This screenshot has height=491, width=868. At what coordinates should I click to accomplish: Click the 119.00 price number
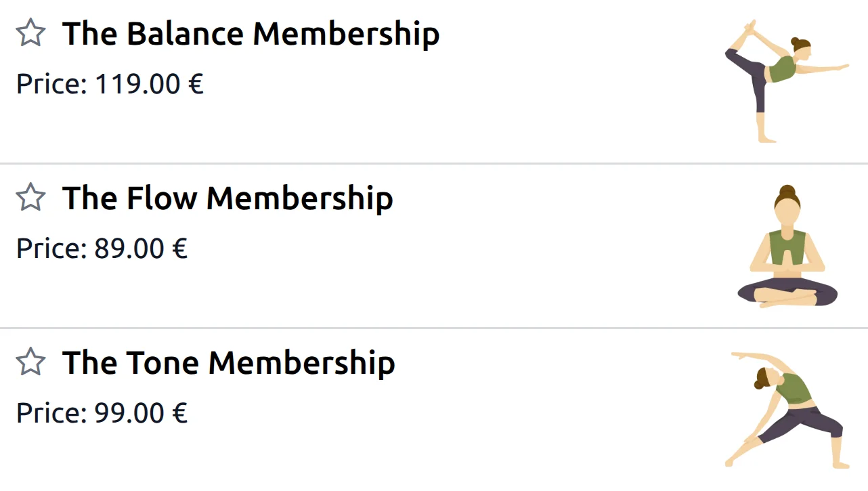(x=137, y=85)
